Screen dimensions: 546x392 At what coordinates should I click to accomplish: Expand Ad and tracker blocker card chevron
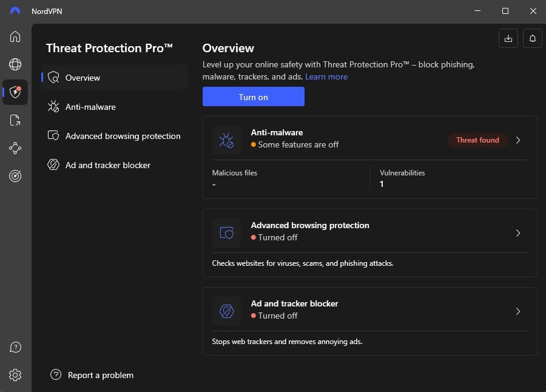tap(518, 311)
